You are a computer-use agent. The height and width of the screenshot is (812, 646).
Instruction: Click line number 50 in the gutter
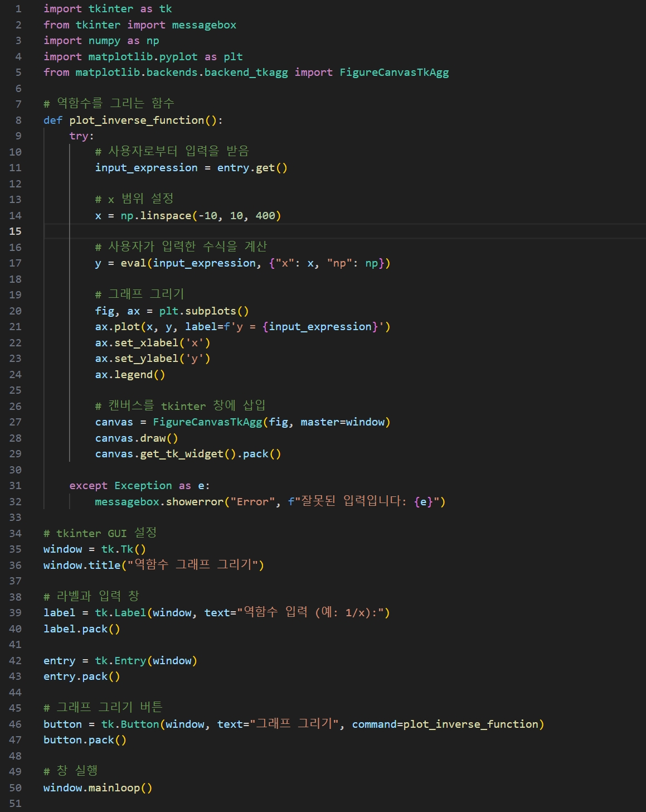15,788
